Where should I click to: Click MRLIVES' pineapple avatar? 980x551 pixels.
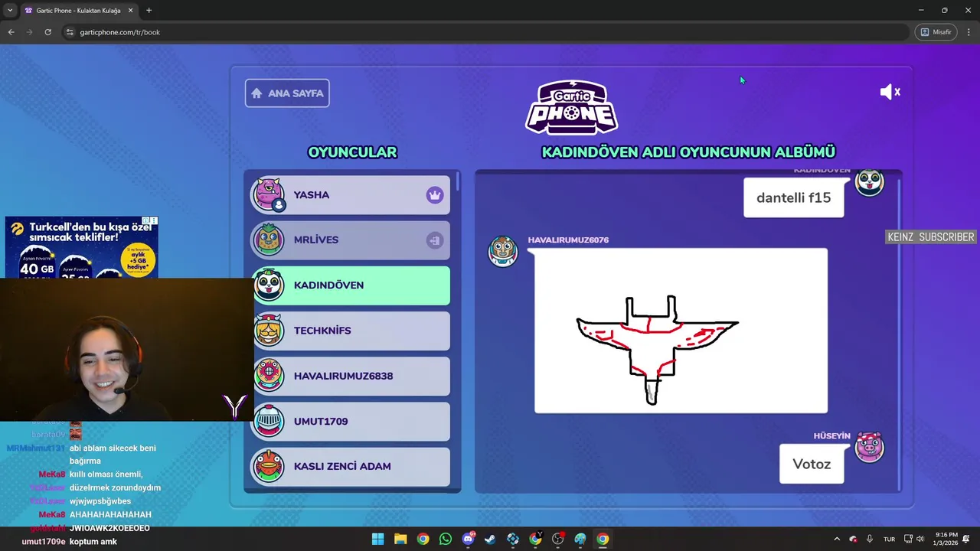coord(269,240)
